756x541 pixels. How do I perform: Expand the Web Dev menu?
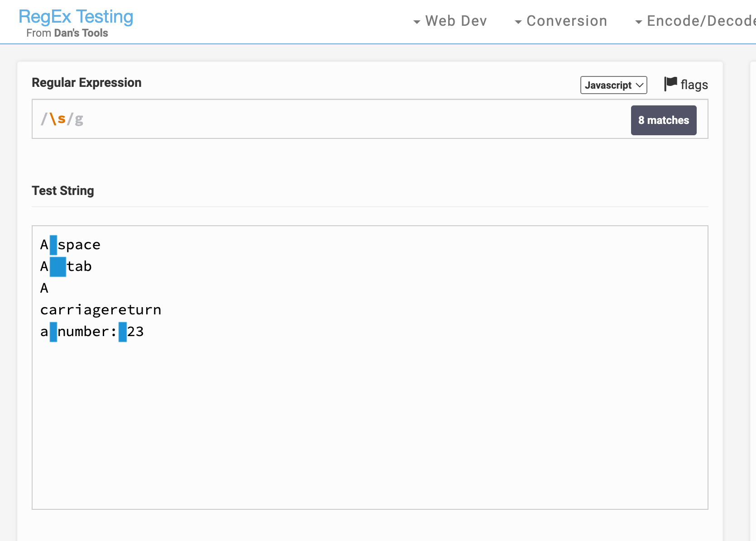tap(450, 21)
